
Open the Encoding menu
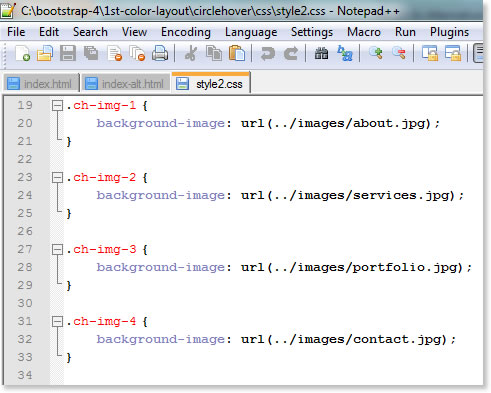pos(186,32)
